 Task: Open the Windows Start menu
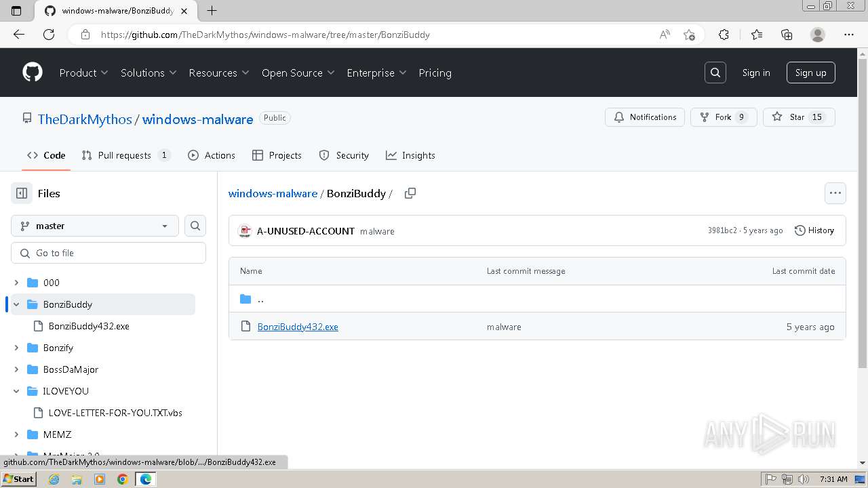(19, 479)
